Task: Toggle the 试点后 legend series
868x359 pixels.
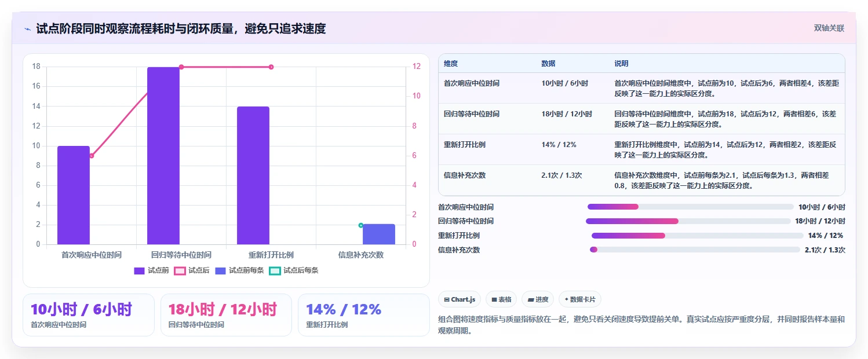Action: (192, 270)
